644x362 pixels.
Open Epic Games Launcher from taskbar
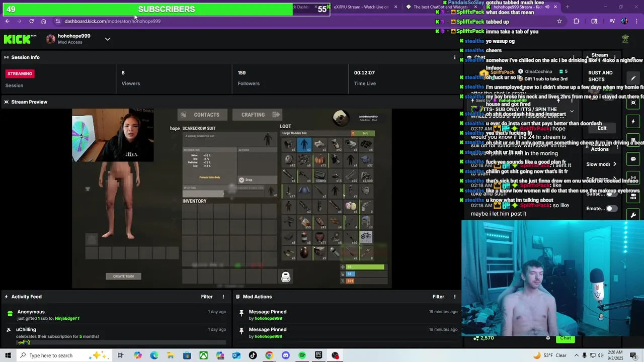click(x=318, y=355)
